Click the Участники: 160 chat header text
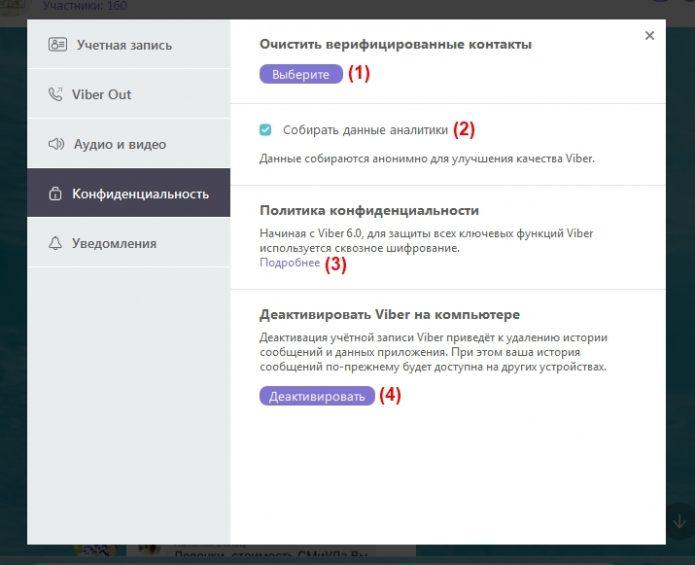 tap(84, 6)
